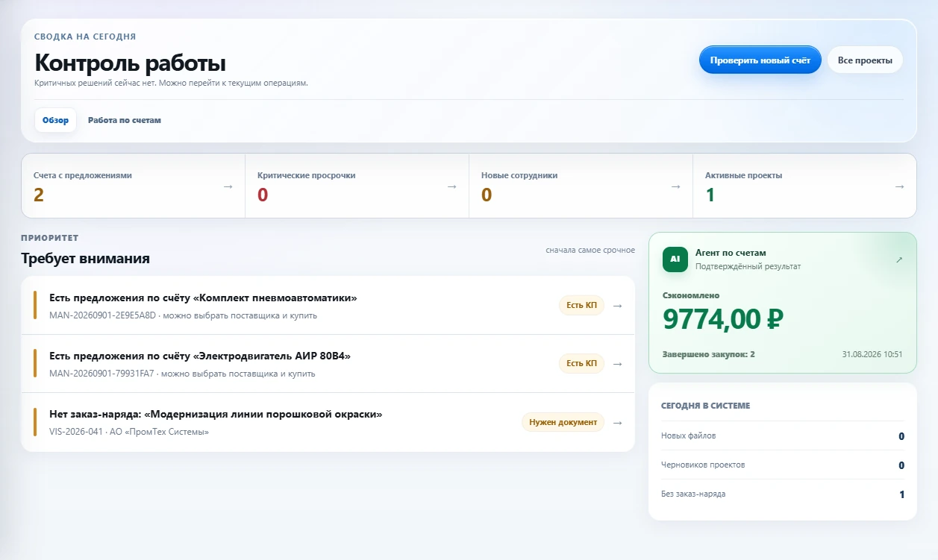Click Завершено закупок: 2 text
The width and height of the screenshot is (938, 560).
(x=708, y=354)
